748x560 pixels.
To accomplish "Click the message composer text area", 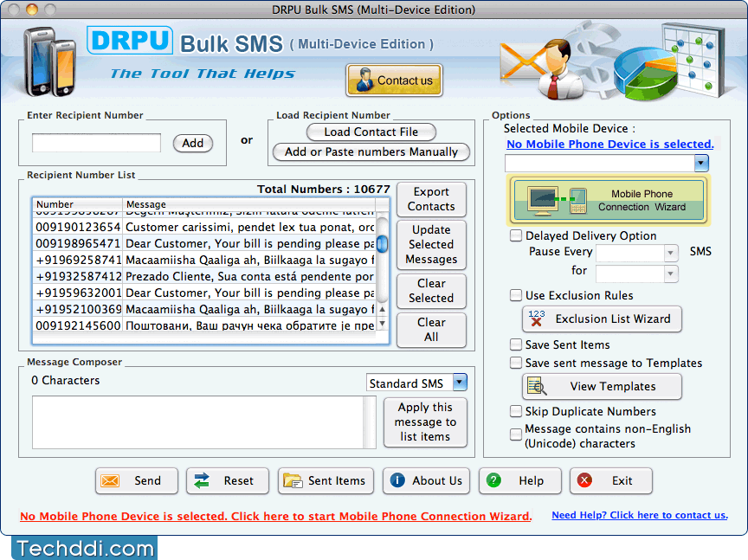I will 198,422.
